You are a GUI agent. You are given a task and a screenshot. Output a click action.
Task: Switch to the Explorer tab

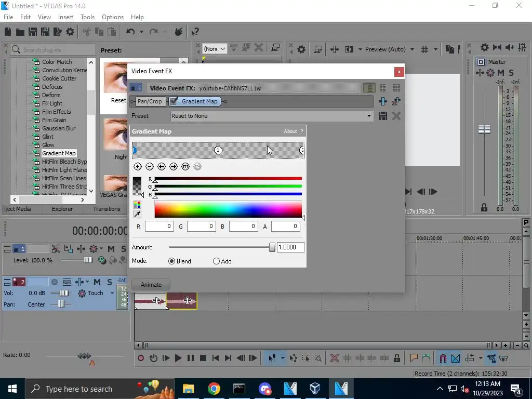(x=62, y=209)
